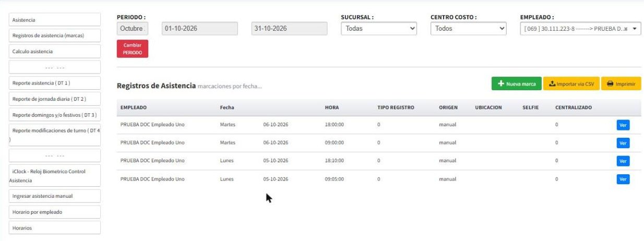Open Horario por empleado
Screen dimensions: 644x241
pyautogui.click(x=55, y=212)
